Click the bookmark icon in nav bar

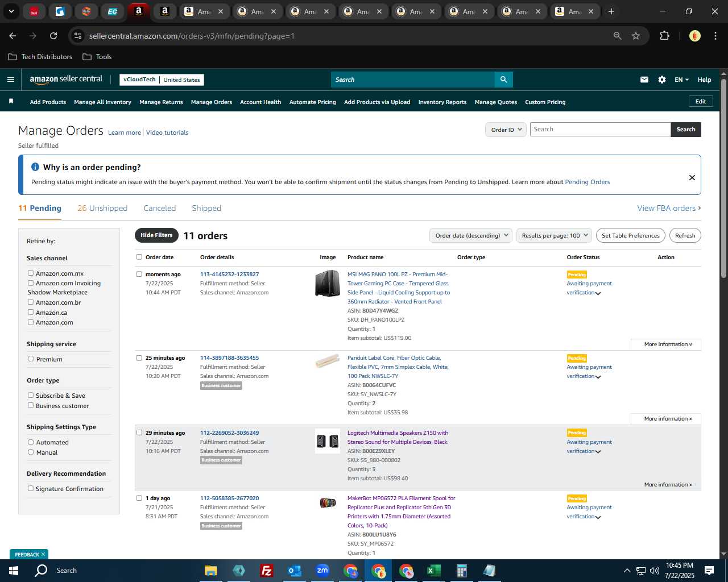pyautogui.click(x=11, y=101)
